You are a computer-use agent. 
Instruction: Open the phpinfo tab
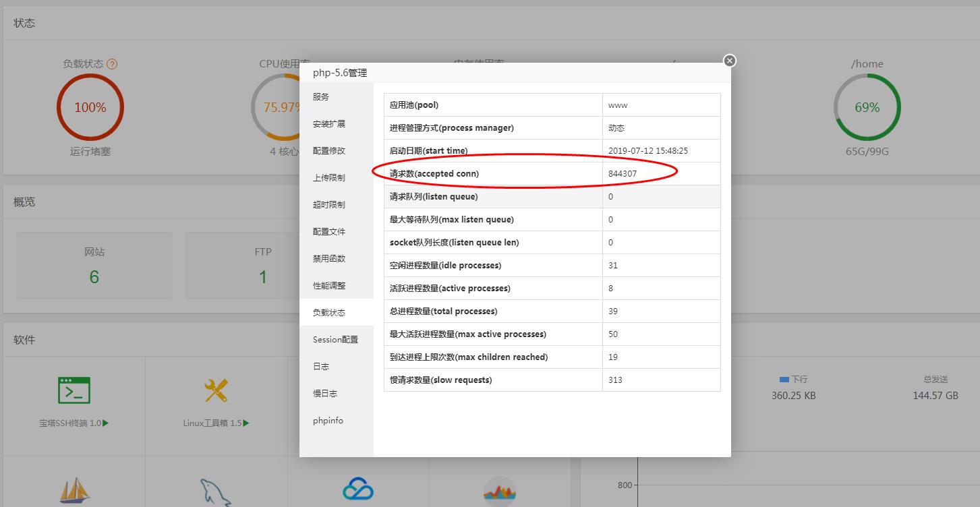(x=328, y=420)
